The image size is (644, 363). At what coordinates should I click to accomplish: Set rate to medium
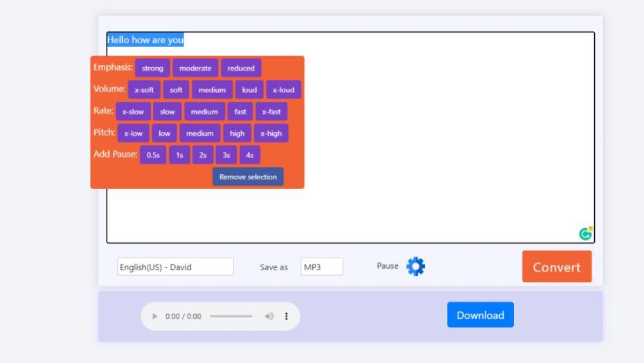coord(204,112)
